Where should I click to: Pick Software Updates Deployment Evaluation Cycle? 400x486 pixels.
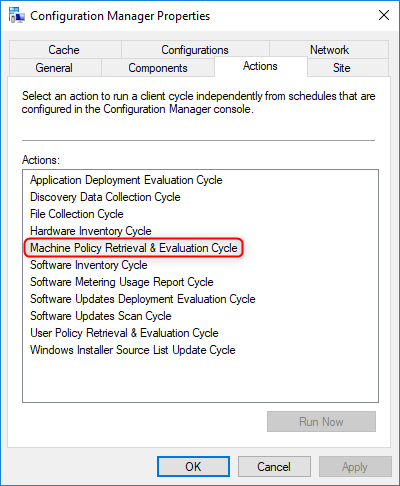pos(143,299)
